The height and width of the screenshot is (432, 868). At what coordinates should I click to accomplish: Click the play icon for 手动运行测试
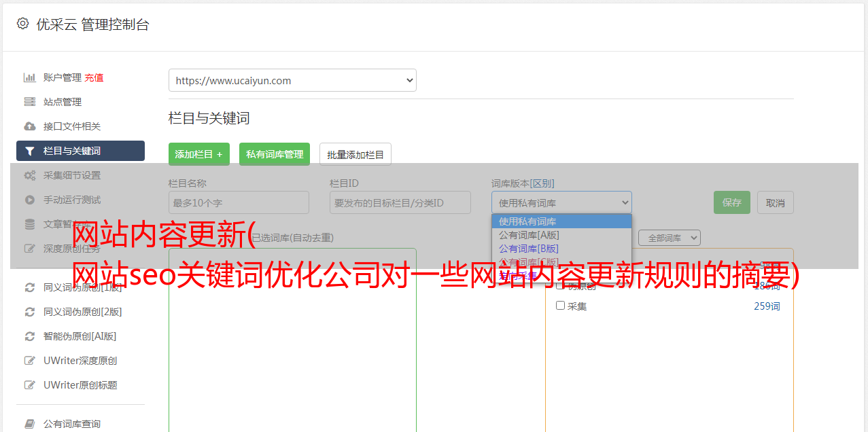29,200
